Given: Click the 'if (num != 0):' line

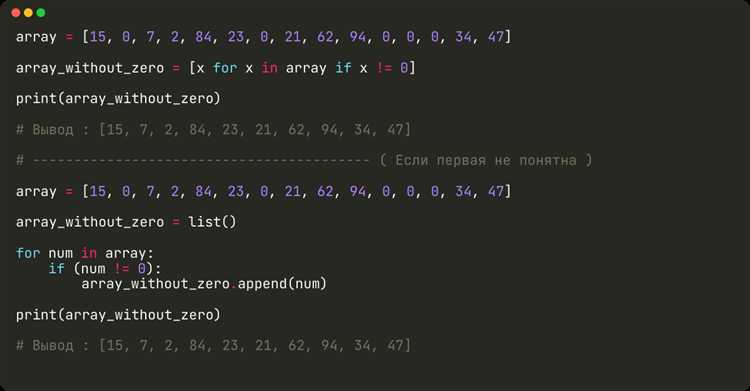Looking at the screenshot, I should coord(105,268).
